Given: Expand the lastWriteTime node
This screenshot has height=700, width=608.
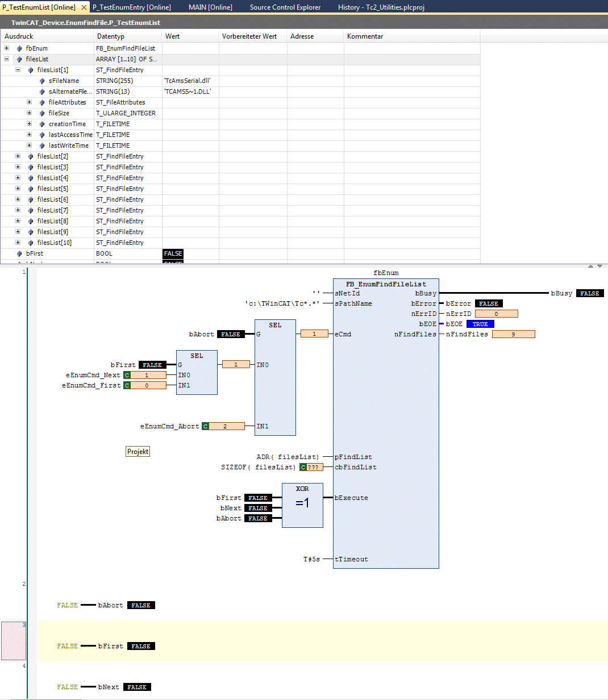Looking at the screenshot, I should [x=29, y=145].
